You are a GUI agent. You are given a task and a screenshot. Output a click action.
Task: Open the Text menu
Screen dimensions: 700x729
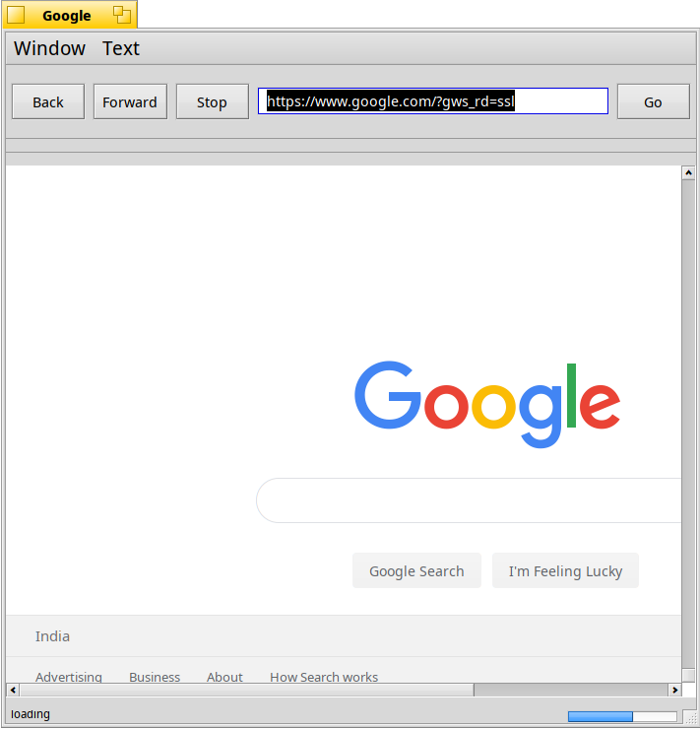[121, 48]
